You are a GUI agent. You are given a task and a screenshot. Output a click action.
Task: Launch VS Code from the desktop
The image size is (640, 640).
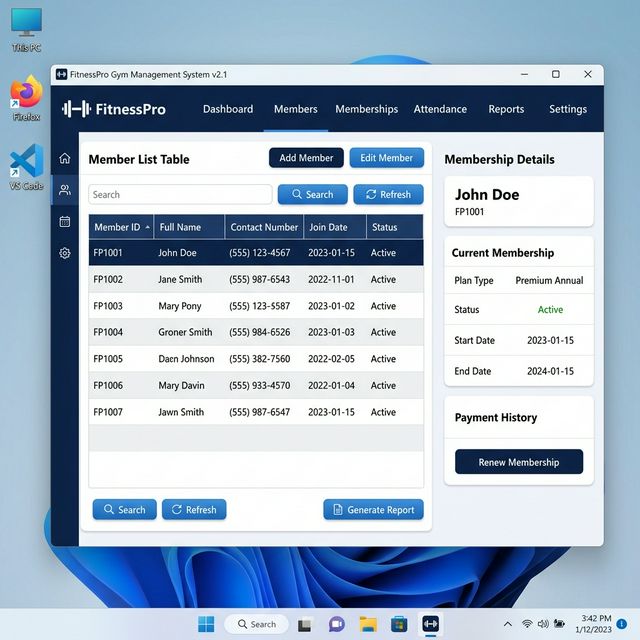pyautogui.click(x=26, y=167)
